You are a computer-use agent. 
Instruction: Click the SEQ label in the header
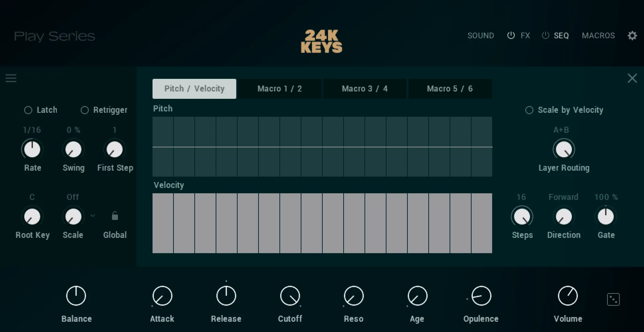click(x=561, y=36)
